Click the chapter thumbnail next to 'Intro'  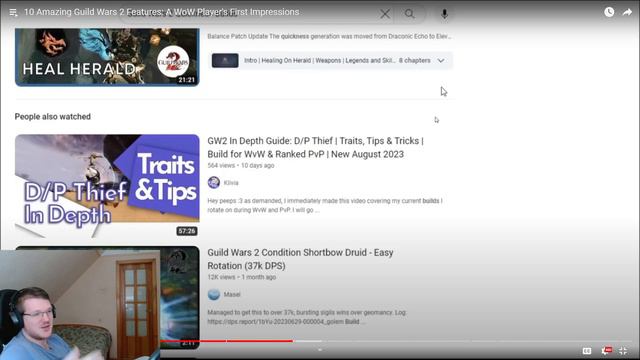click(x=225, y=60)
